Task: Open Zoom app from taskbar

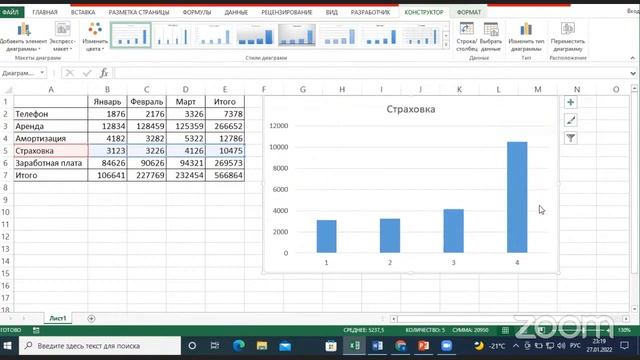Action: [x=447, y=346]
